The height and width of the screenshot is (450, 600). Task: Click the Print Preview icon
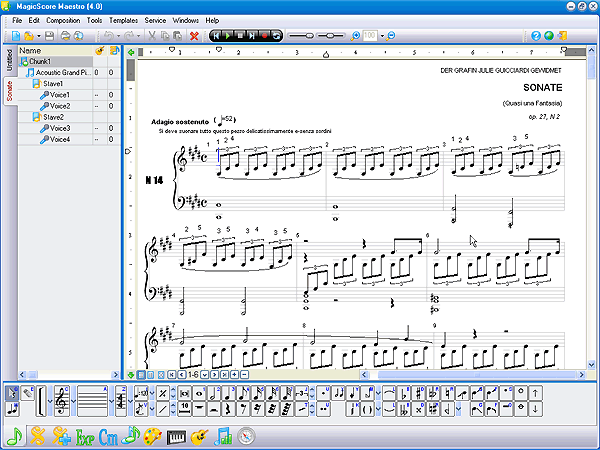coord(78,36)
